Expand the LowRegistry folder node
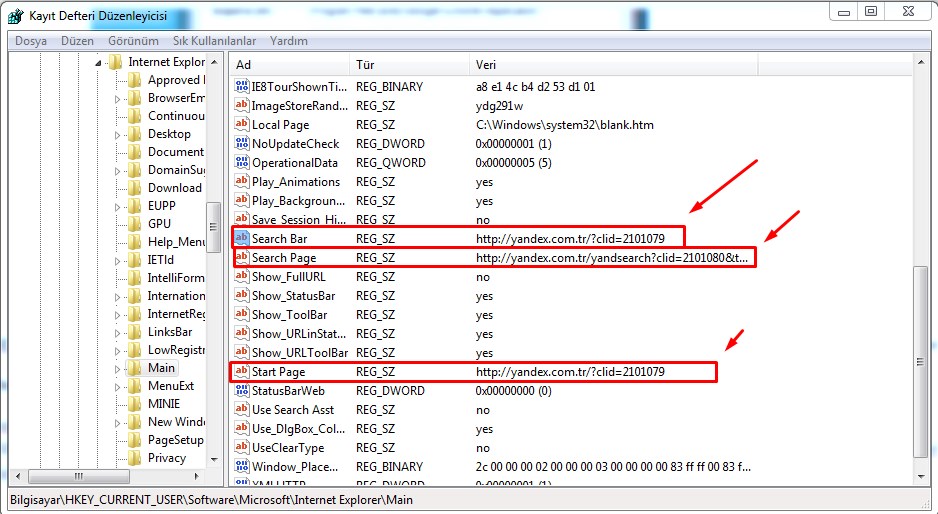Image resolution: width=938 pixels, height=514 pixels. [117, 350]
